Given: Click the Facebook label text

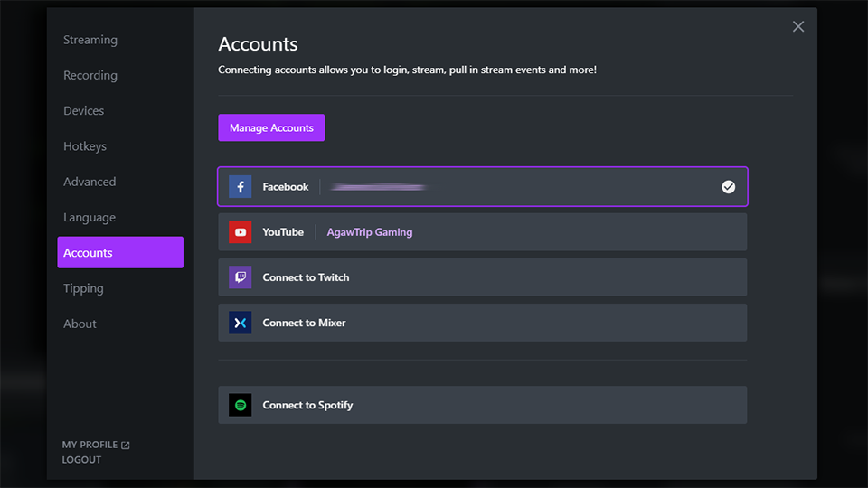Looking at the screenshot, I should pyautogui.click(x=285, y=187).
